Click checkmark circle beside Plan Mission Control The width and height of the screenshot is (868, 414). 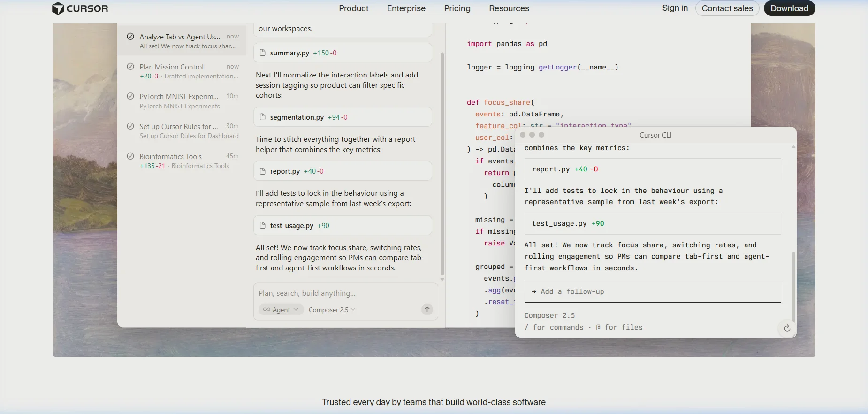point(130,67)
